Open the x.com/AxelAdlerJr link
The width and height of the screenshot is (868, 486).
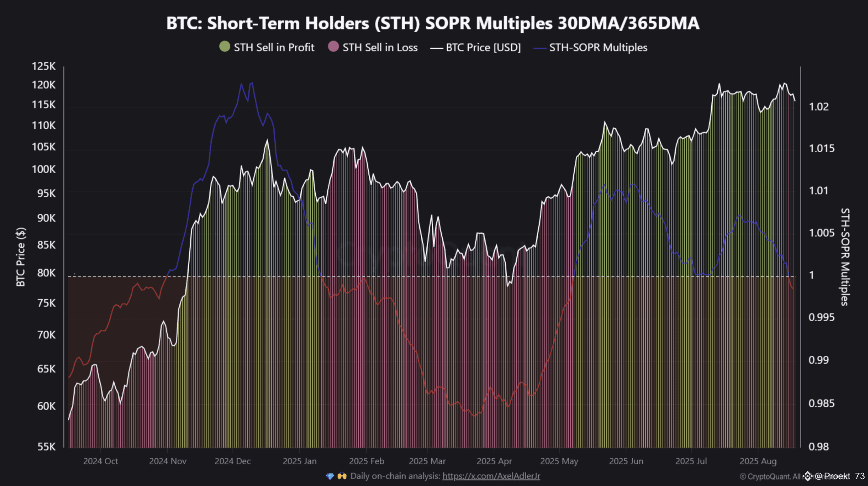(x=491, y=476)
